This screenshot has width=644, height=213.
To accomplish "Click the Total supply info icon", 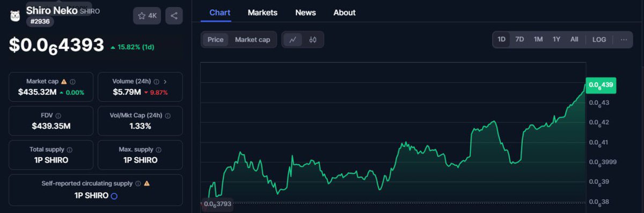I will [x=69, y=150].
